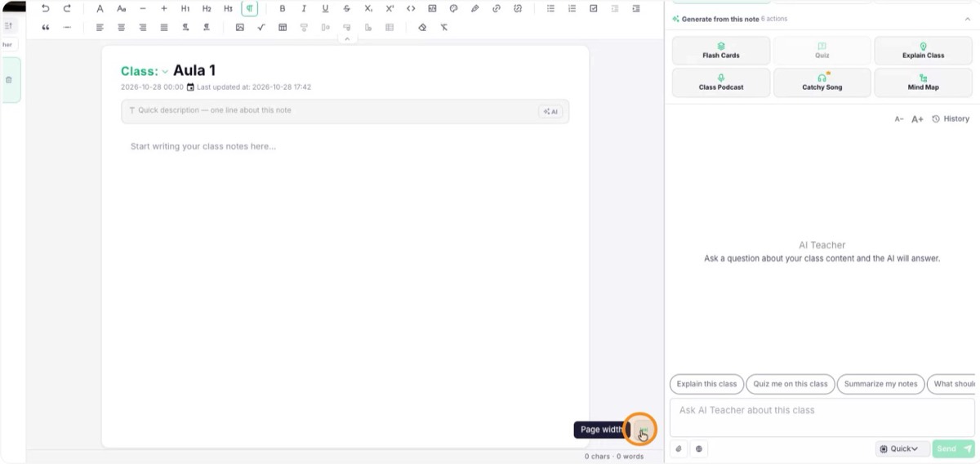
Task: Align text center
Action: 121,27
